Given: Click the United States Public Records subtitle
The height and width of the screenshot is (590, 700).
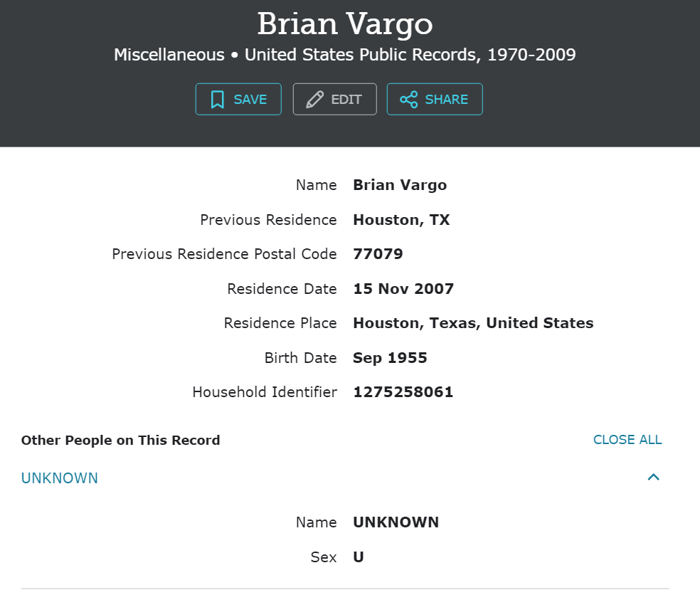Looking at the screenshot, I should 410,55.
